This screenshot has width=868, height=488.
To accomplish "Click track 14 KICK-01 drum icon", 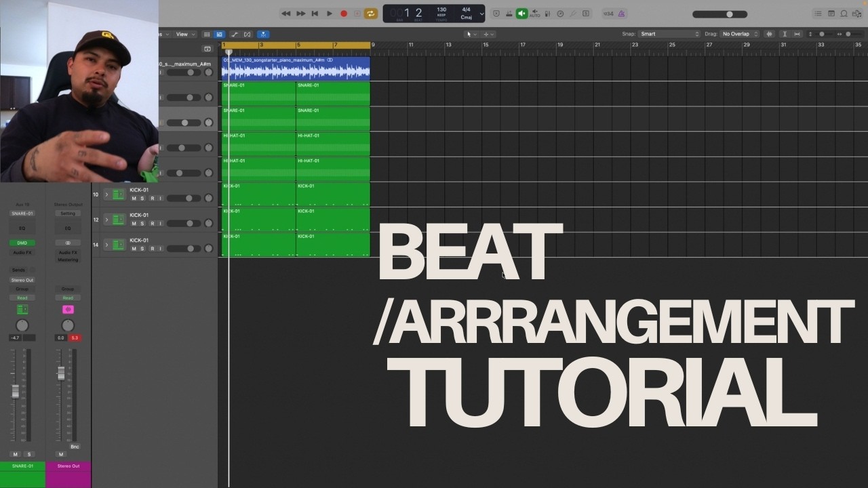I will coord(119,245).
